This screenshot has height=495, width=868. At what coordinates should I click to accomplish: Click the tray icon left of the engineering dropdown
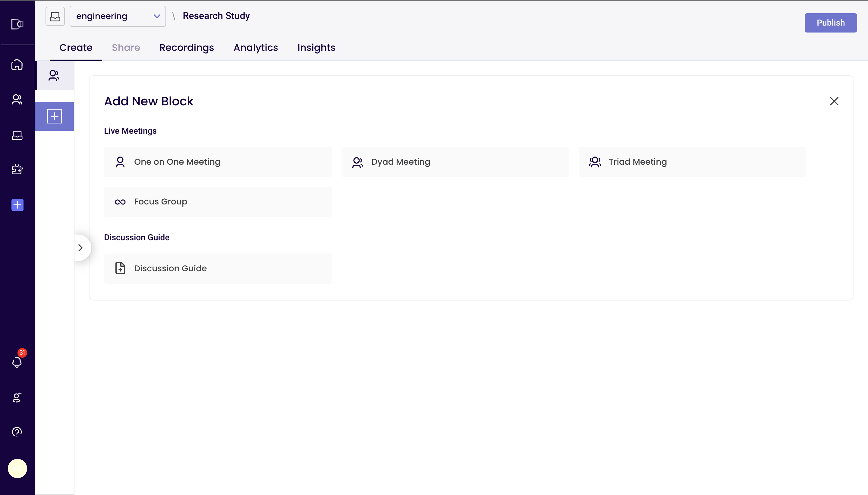coord(55,16)
